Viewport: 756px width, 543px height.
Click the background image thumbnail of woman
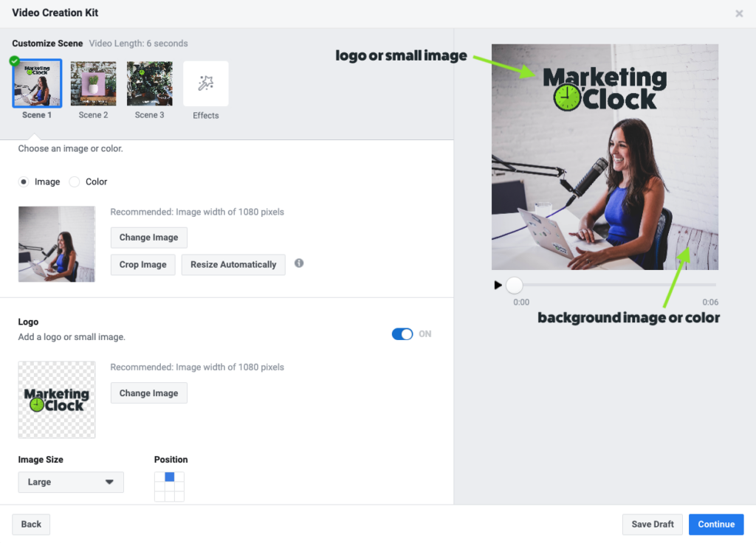tap(57, 244)
